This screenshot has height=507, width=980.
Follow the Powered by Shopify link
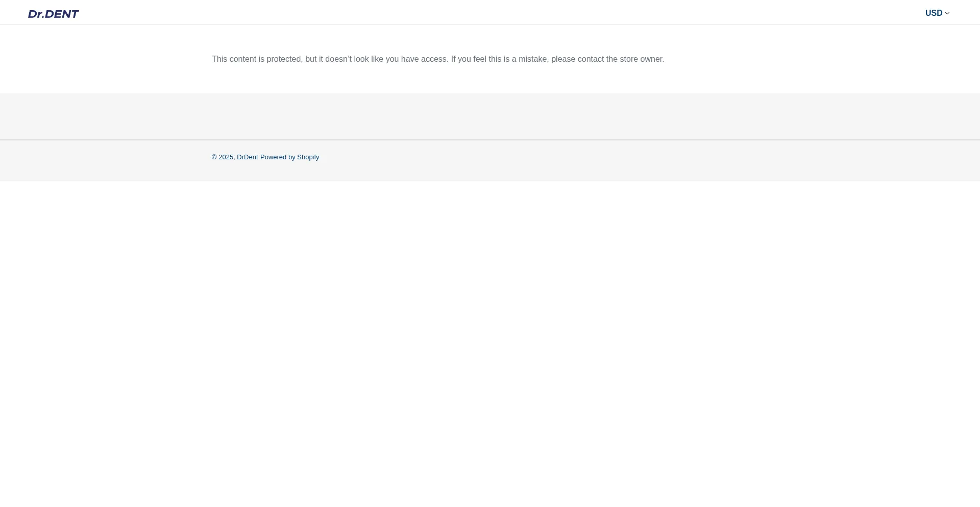point(289,157)
